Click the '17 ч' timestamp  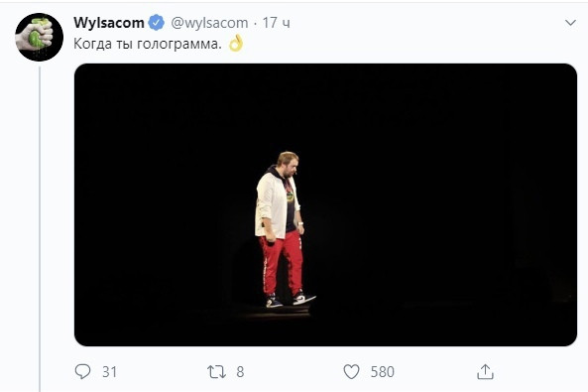tap(276, 23)
